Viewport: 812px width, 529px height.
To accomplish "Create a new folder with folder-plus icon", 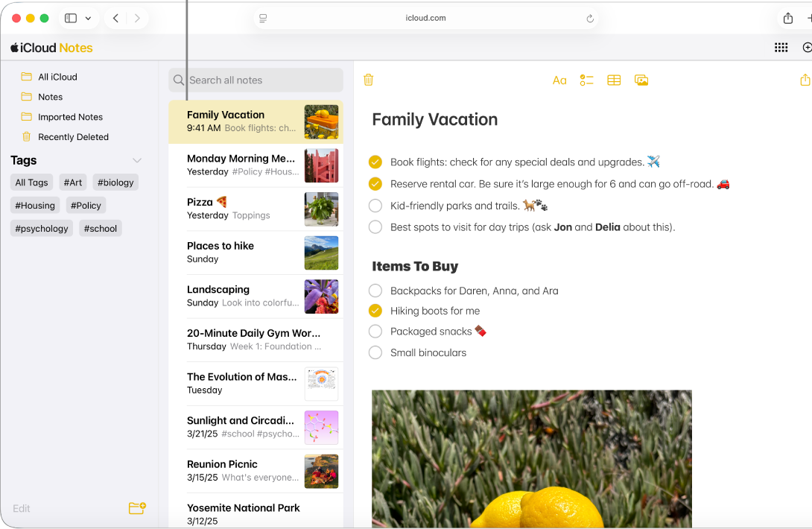I will pos(137,507).
